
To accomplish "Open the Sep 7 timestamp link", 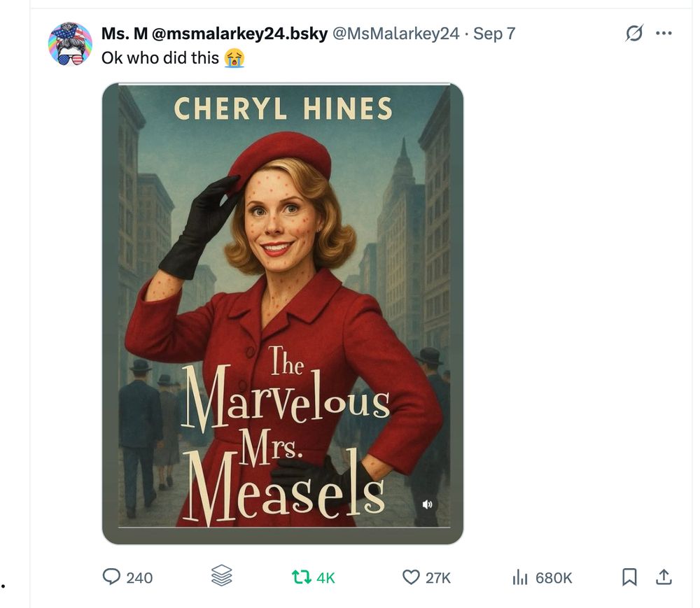I will (493, 33).
